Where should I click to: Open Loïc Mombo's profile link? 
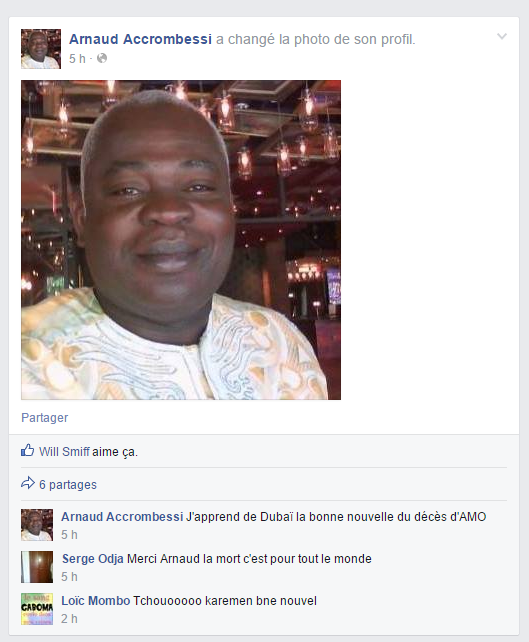96,601
